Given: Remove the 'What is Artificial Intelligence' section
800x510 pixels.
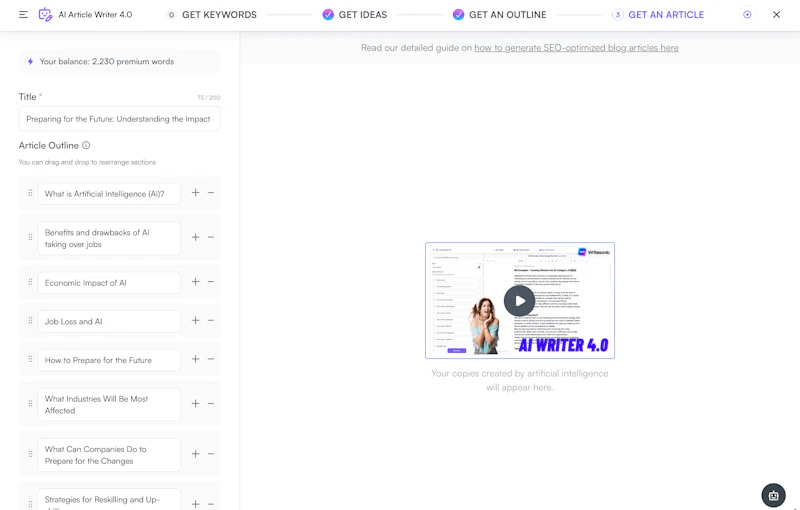Looking at the screenshot, I should (x=211, y=193).
